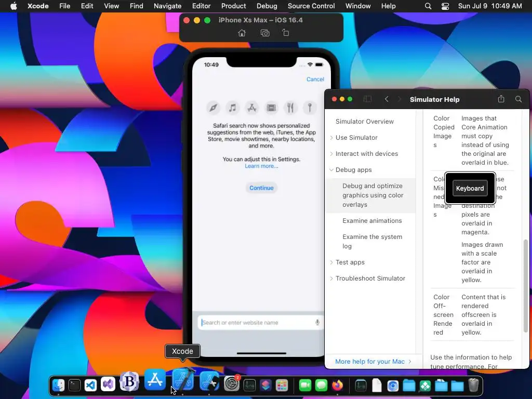Open the Xcode app menu
This screenshot has width=532, height=399.
tap(38, 6)
